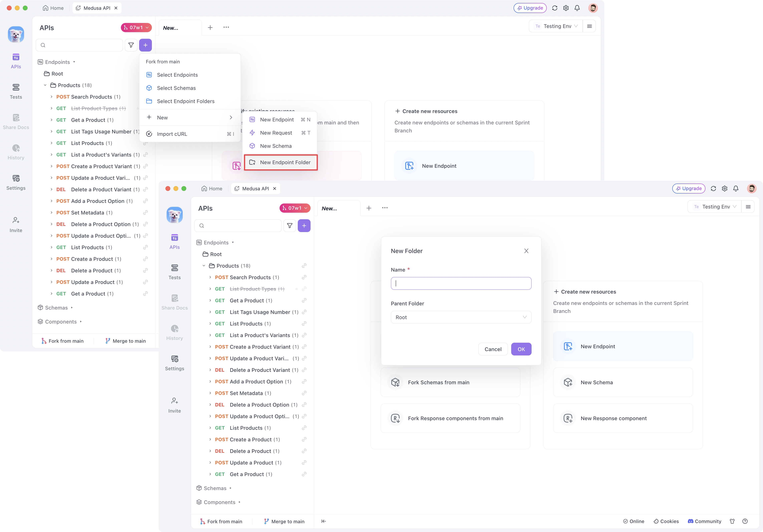The width and height of the screenshot is (763, 532).
Task: Click the Name input field in New Folder
Action: click(461, 283)
